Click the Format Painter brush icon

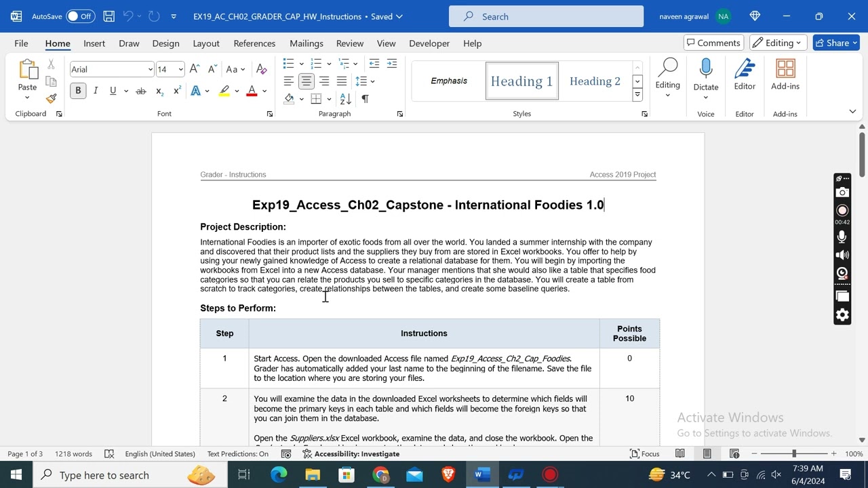point(51,98)
